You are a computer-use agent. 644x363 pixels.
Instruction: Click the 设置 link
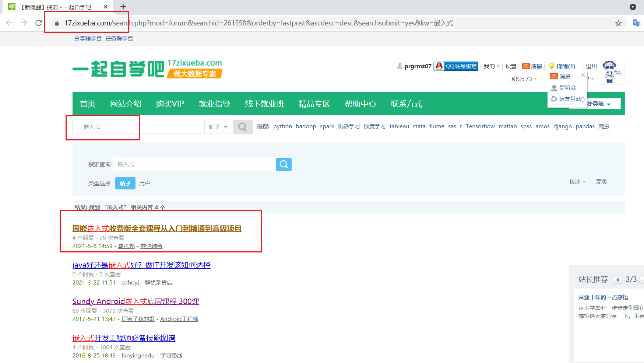511,66
